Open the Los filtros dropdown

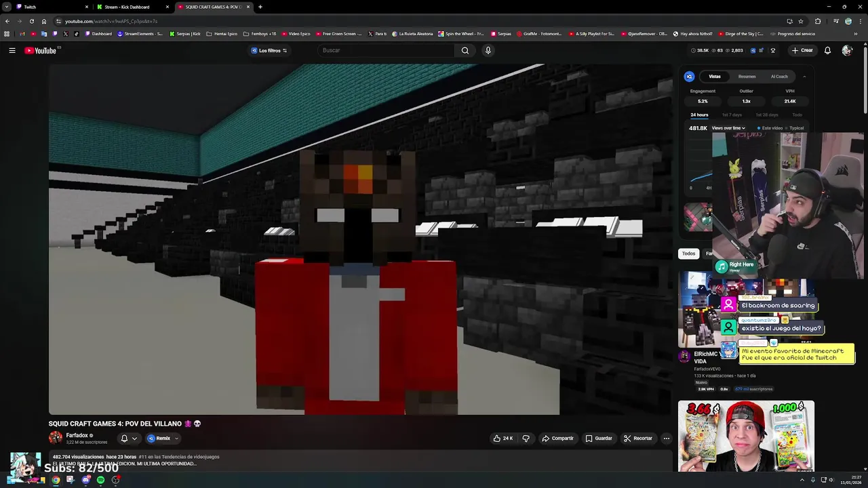point(269,50)
